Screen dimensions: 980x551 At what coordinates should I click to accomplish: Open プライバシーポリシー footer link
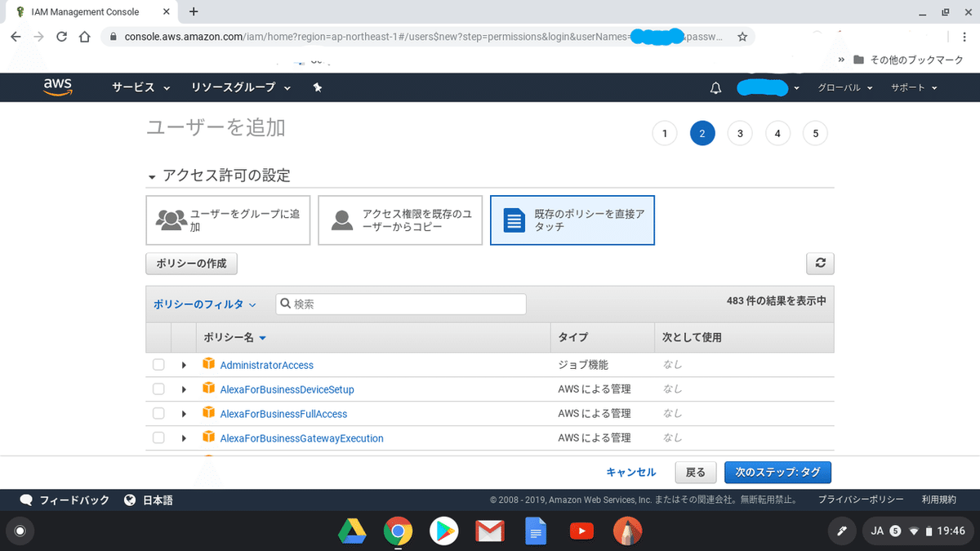(x=861, y=500)
